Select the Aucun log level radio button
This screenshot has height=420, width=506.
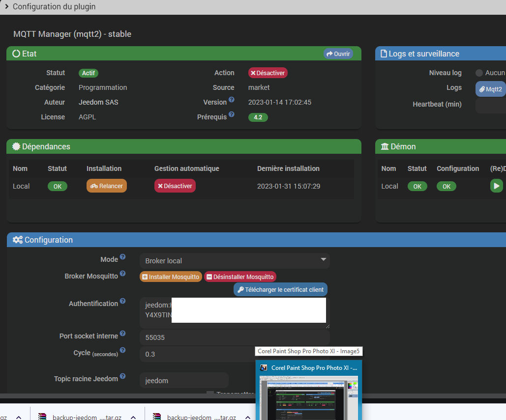pos(479,73)
